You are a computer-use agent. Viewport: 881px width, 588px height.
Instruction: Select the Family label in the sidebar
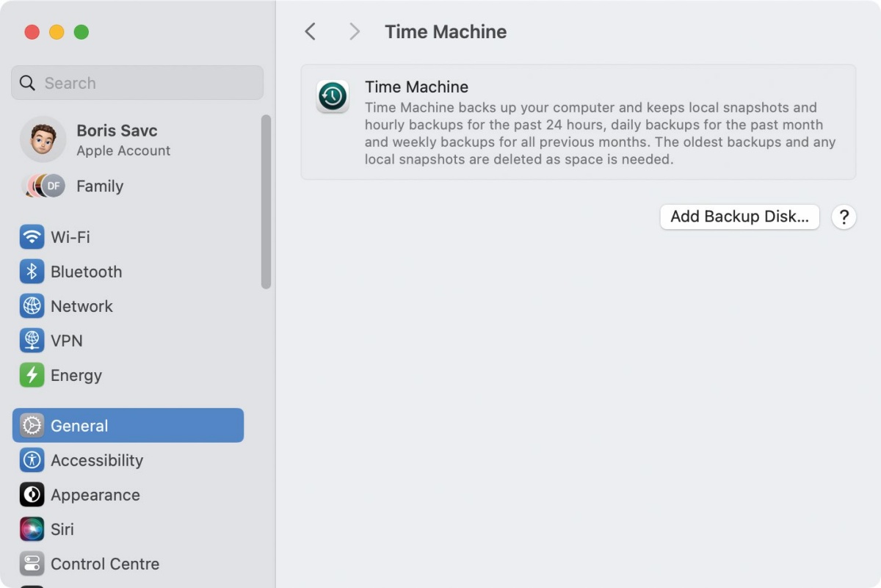point(100,186)
